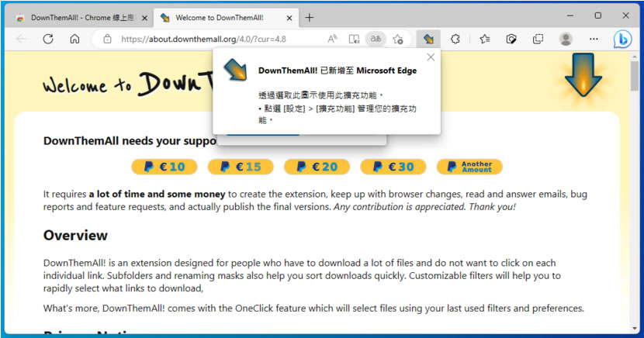Open the translate page icon
Screen dimensions: 644x338
click(x=376, y=39)
